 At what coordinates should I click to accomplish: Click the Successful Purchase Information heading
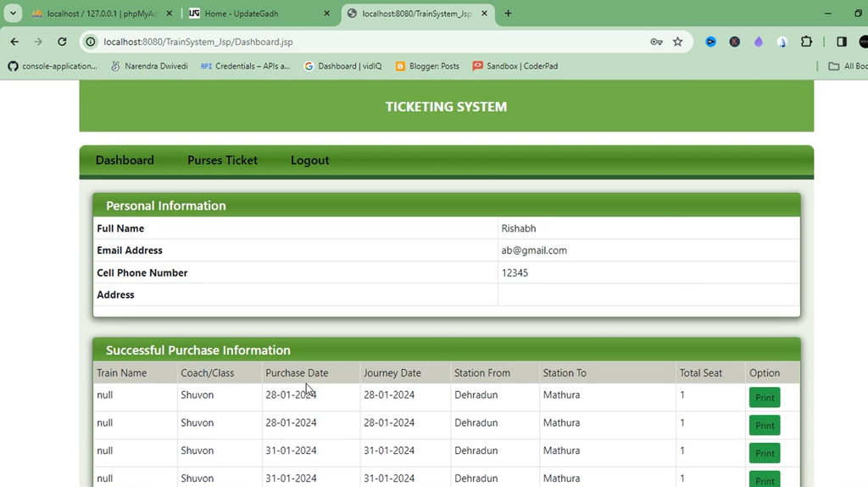pos(198,350)
